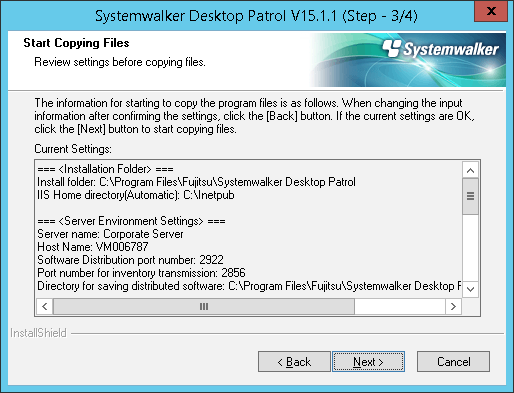Click the horizontal scroll right arrow
The height and width of the screenshot is (393, 514).
tap(453, 306)
